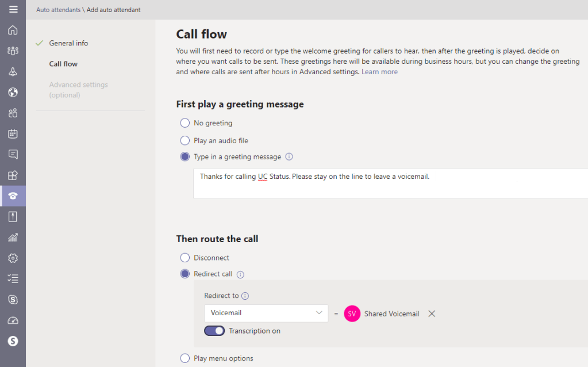Open the Analytics & reports chart icon
The image size is (588, 367).
[x=13, y=237]
